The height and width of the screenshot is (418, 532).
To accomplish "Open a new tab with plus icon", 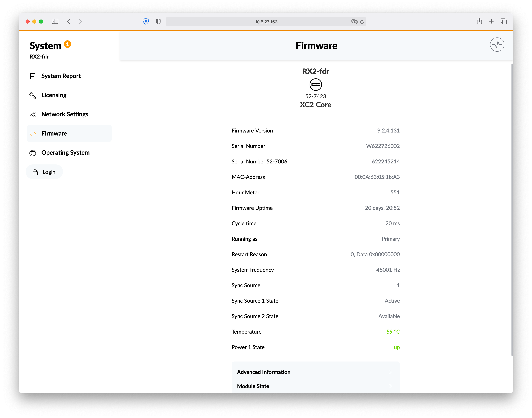I will click(491, 22).
